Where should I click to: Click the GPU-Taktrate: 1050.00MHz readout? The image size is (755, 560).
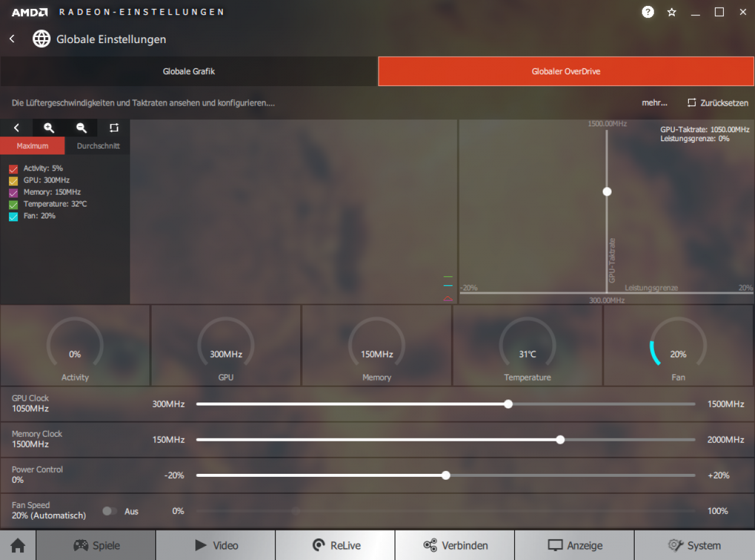pyautogui.click(x=705, y=130)
